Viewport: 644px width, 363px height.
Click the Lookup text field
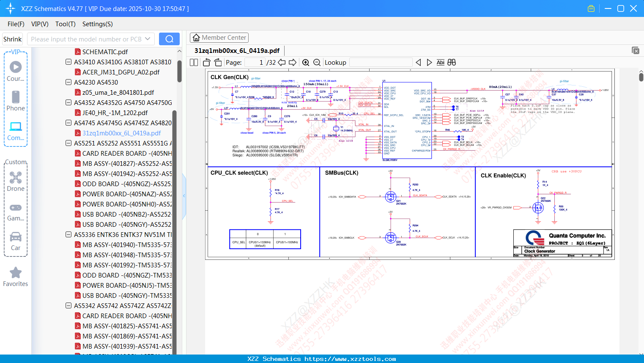(381, 63)
